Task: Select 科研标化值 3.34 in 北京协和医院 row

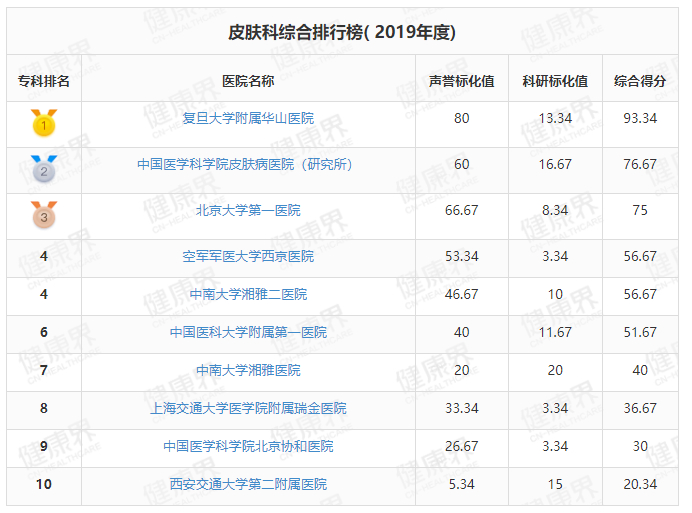Action: pyautogui.click(x=555, y=446)
